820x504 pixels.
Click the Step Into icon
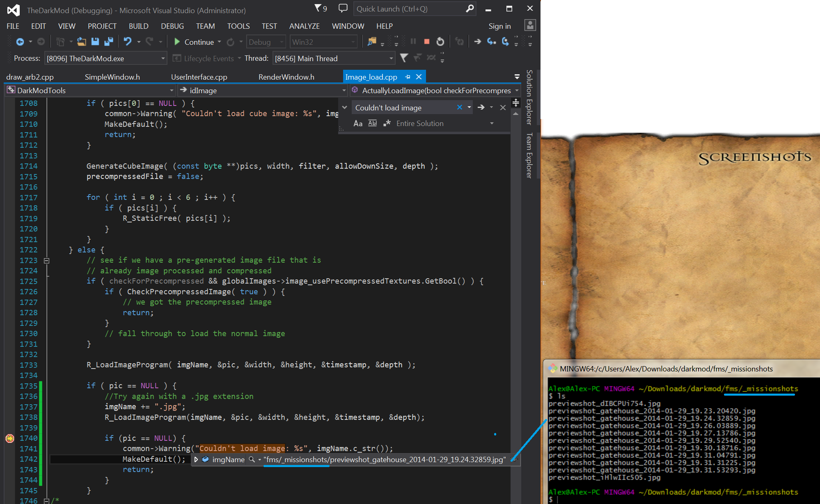[491, 41]
